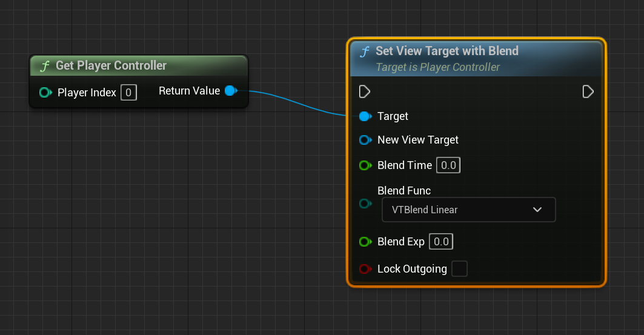Screen dimensions: 644x335
Task: Enable the Lock Outgoing checkbox
Action: coord(460,269)
